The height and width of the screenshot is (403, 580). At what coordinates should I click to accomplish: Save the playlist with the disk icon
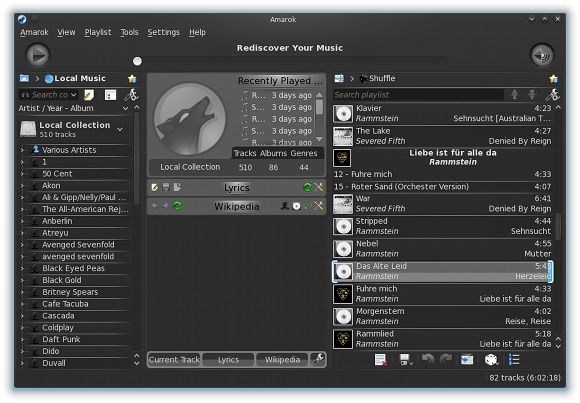point(406,360)
